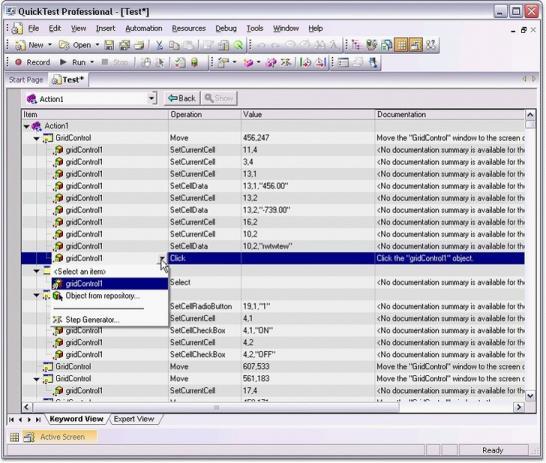Click the 'SetCellRadioButton' operation cell
Viewport: 546px width, 463px height.
click(x=205, y=307)
